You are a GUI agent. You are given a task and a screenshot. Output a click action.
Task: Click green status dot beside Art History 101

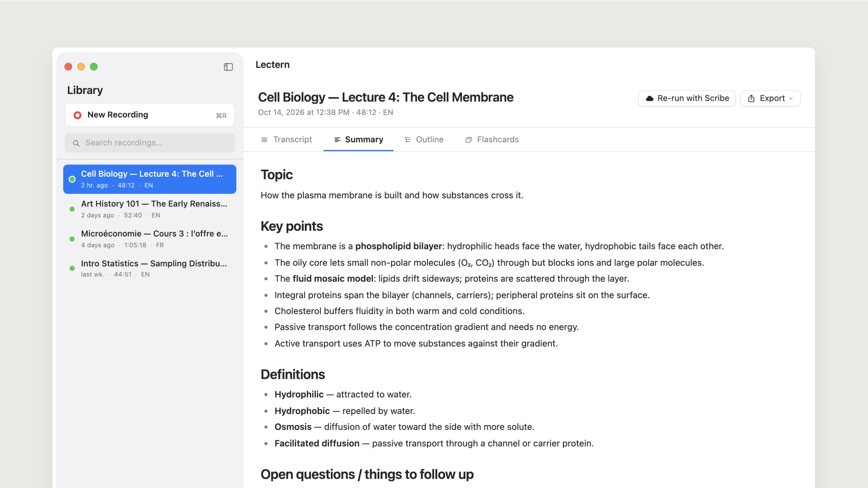coord(72,209)
